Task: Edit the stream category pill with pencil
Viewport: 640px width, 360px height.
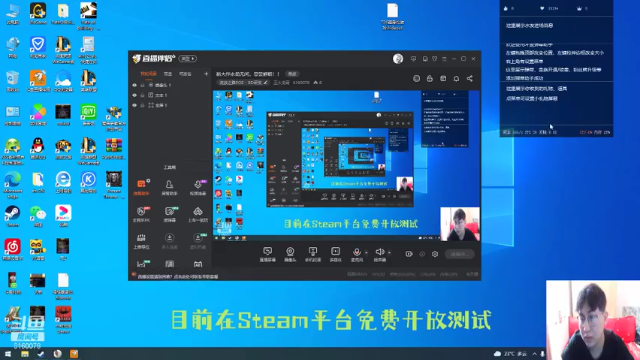Action: click(x=242, y=82)
